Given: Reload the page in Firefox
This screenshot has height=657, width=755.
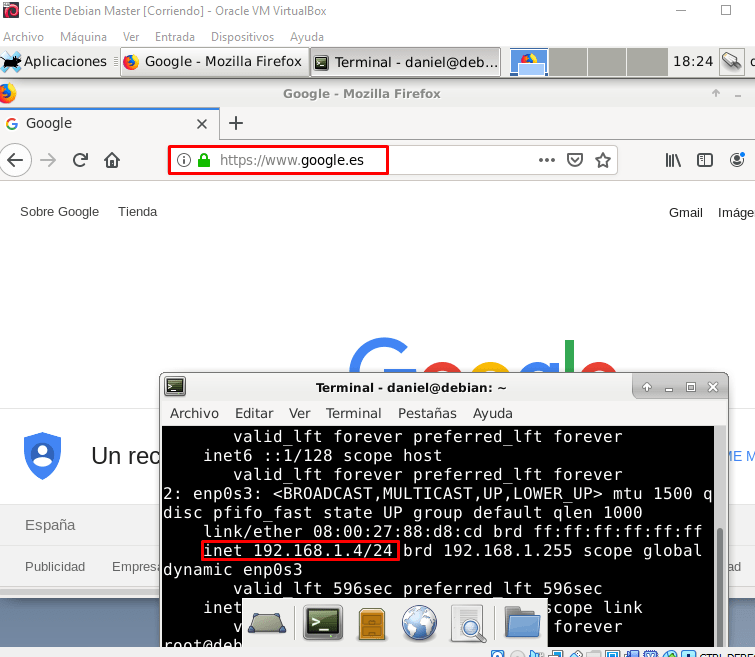Looking at the screenshot, I should tap(80, 160).
